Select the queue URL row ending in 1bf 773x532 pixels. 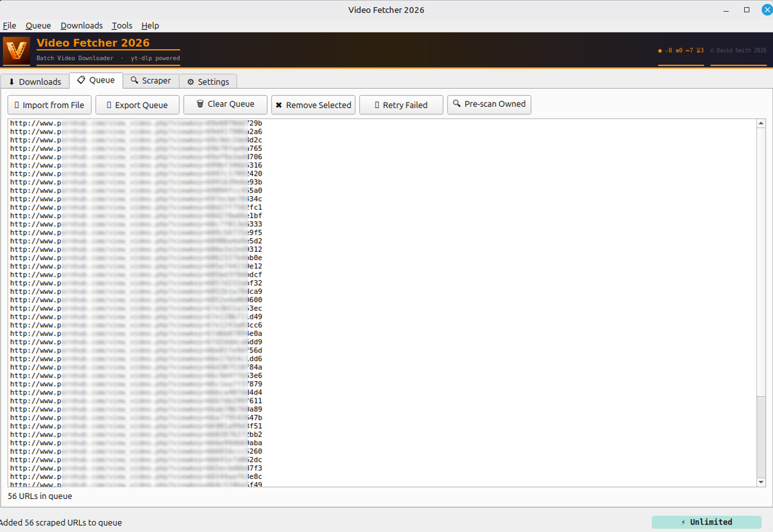click(x=136, y=215)
